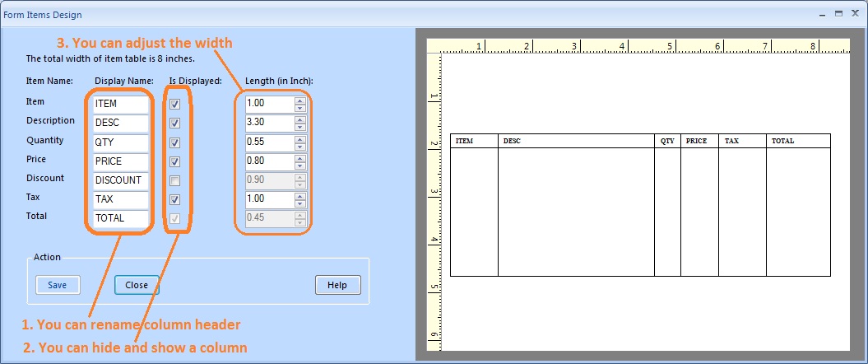Click the Close button in Action group
The image size is (868, 364).
coord(137,285)
